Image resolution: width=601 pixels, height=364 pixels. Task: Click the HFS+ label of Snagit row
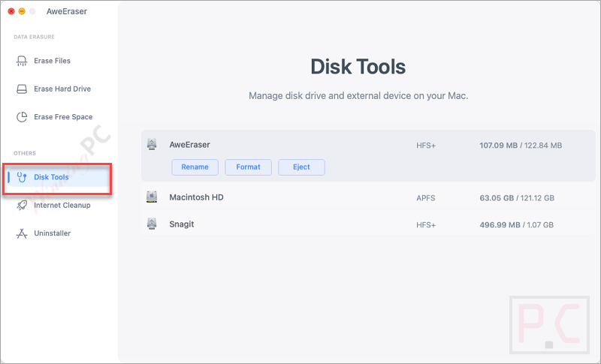(426, 225)
